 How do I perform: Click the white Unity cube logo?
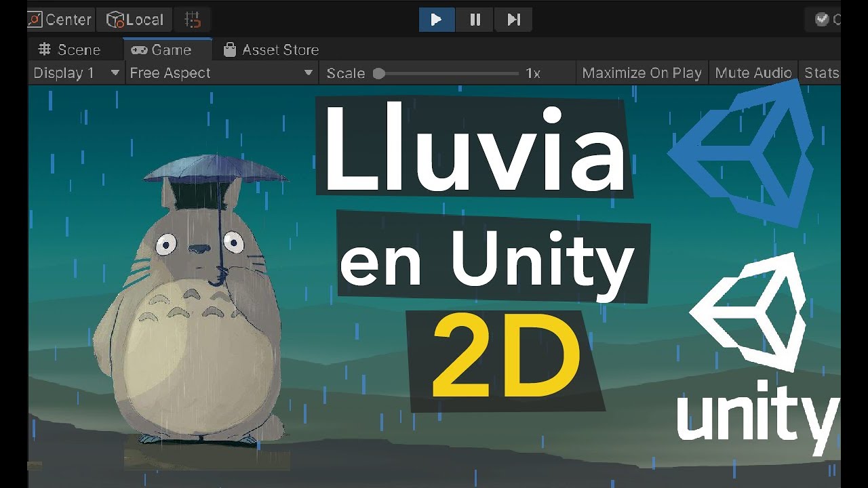point(748,312)
